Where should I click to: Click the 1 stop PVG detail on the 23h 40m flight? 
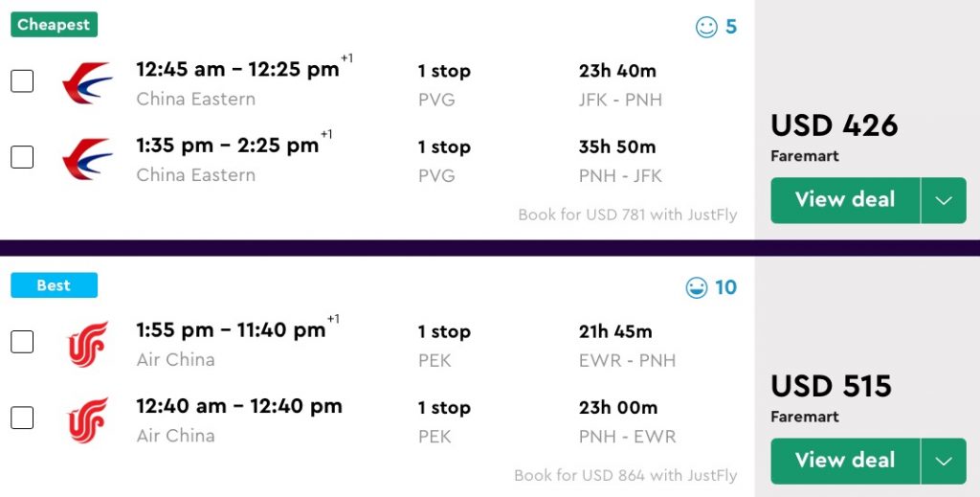[x=443, y=84]
